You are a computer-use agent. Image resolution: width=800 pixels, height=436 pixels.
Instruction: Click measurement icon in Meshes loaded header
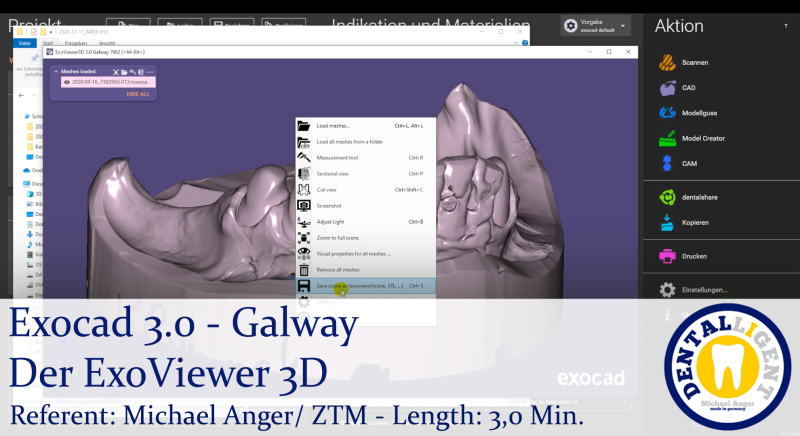133,72
